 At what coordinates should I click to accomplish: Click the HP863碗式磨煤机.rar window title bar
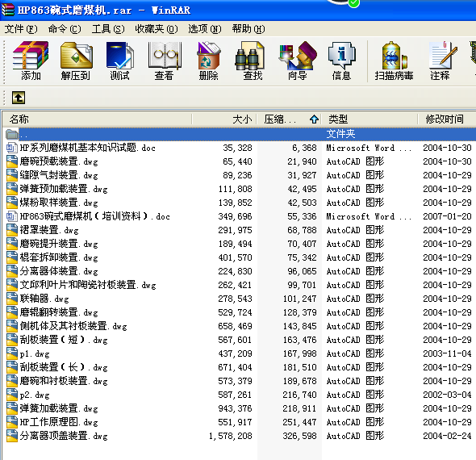pyautogui.click(x=238, y=10)
